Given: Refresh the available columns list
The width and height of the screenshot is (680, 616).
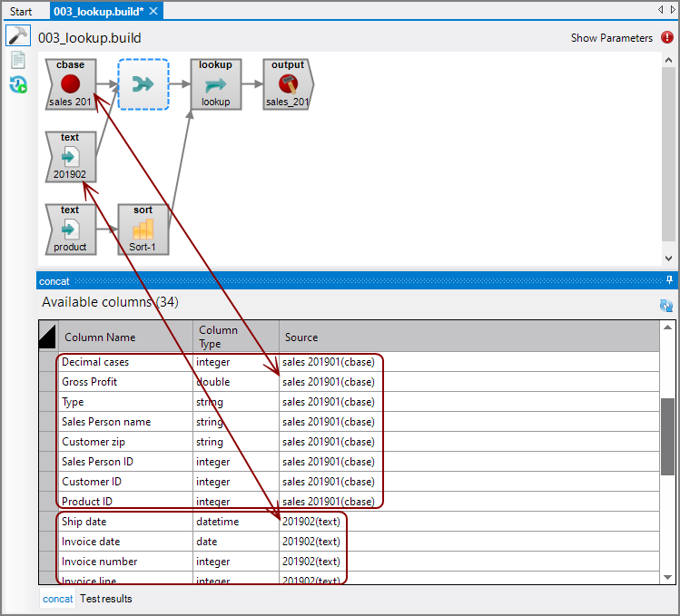Looking at the screenshot, I should tap(665, 307).
